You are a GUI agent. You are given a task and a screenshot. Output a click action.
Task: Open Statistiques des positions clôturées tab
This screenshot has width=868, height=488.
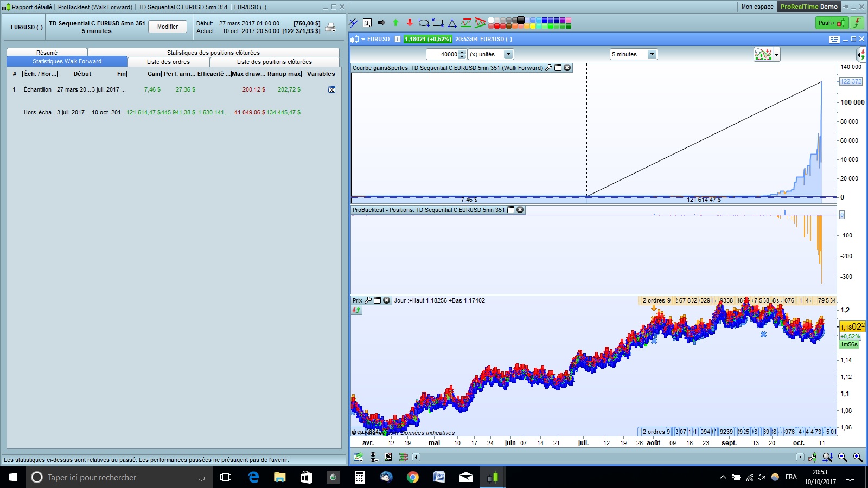tap(213, 53)
